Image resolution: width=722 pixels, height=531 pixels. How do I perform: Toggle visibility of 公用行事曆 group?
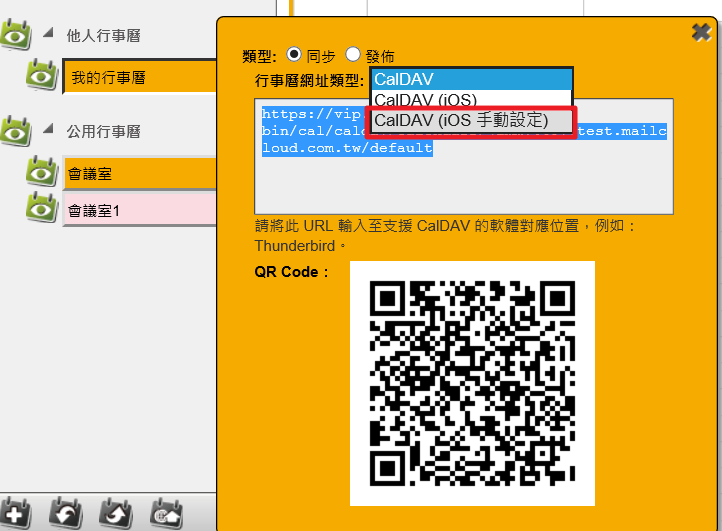[16, 131]
